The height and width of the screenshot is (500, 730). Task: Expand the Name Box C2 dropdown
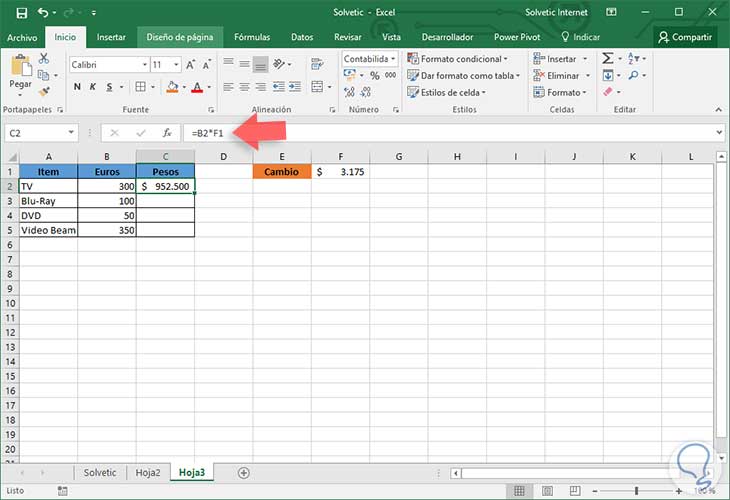pos(71,133)
